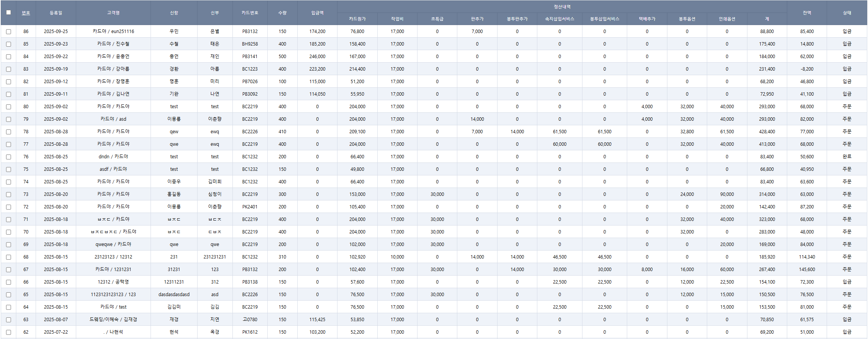Click customer 드웨딩/이혜숙 / 김재경 cell

(x=113, y=320)
